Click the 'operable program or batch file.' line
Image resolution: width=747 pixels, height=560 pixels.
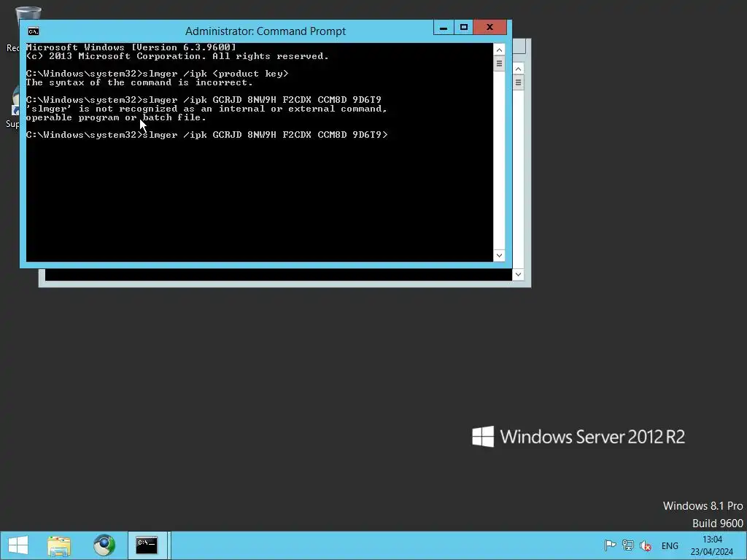pyautogui.click(x=116, y=117)
